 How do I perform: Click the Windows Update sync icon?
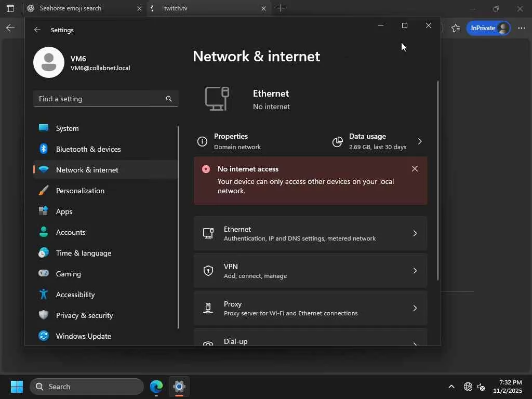point(44,336)
